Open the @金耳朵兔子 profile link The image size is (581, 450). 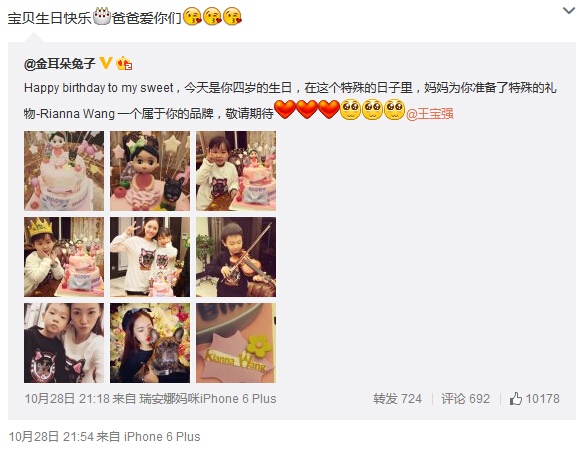point(60,63)
